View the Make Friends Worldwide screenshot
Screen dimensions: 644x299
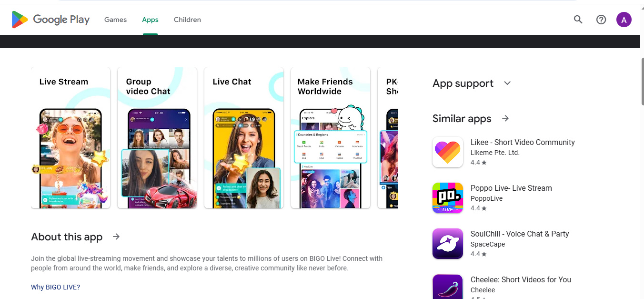click(x=331, y=138)
